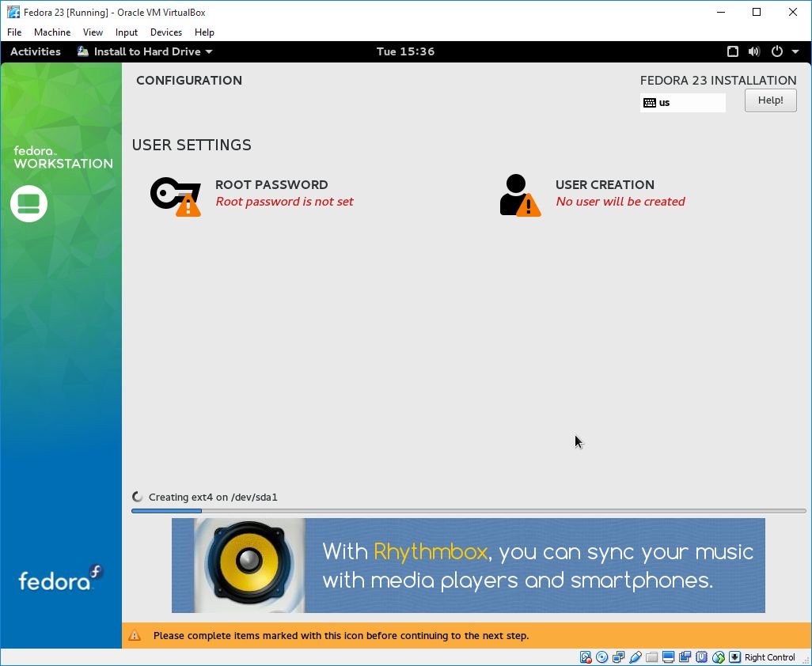Click VirtualBox USB devices status icon
Image resolution: width=812 pixels, height=666 pixels.
(635, 657)
